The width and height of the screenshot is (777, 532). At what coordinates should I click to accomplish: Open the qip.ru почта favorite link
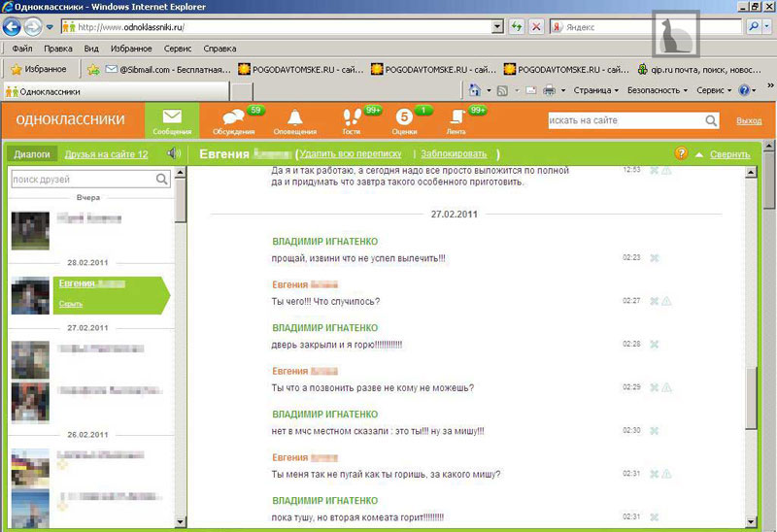699,70
